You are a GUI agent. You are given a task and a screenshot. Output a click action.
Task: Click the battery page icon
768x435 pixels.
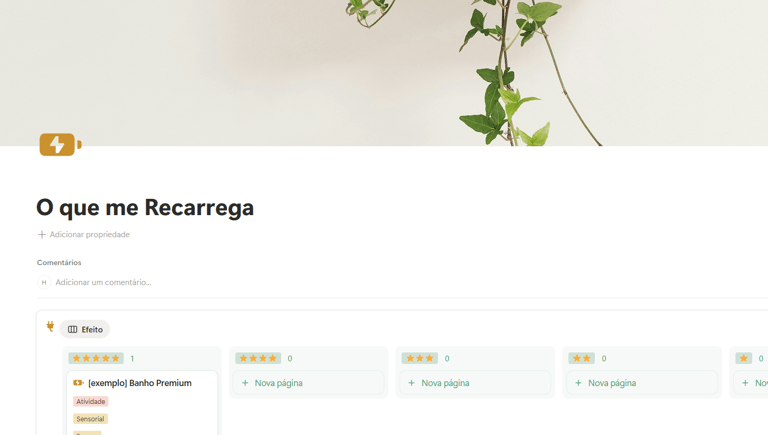point(60,145)
